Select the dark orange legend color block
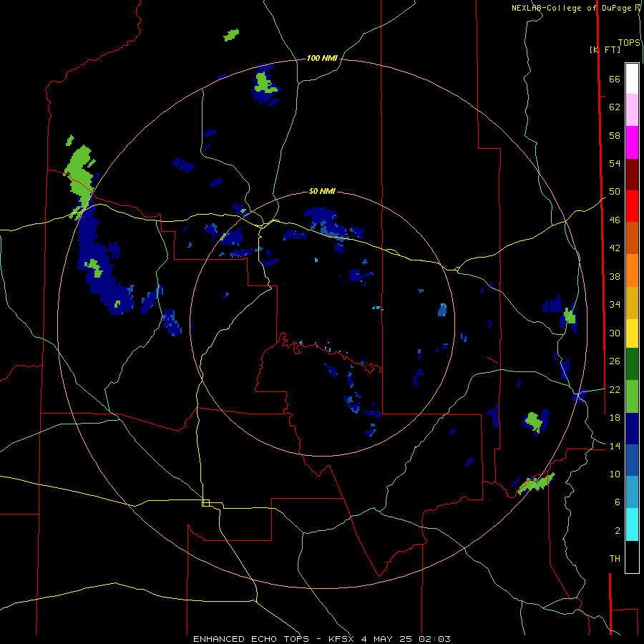The height and width of the screenshot is (644, 644). point(632,238)
